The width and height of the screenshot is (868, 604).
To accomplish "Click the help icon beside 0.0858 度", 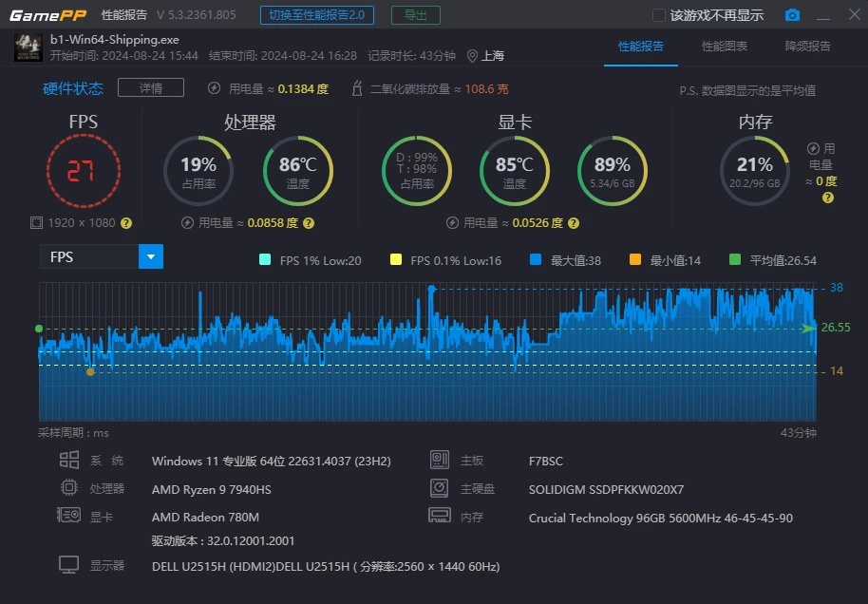I will (x=309, y=223).
